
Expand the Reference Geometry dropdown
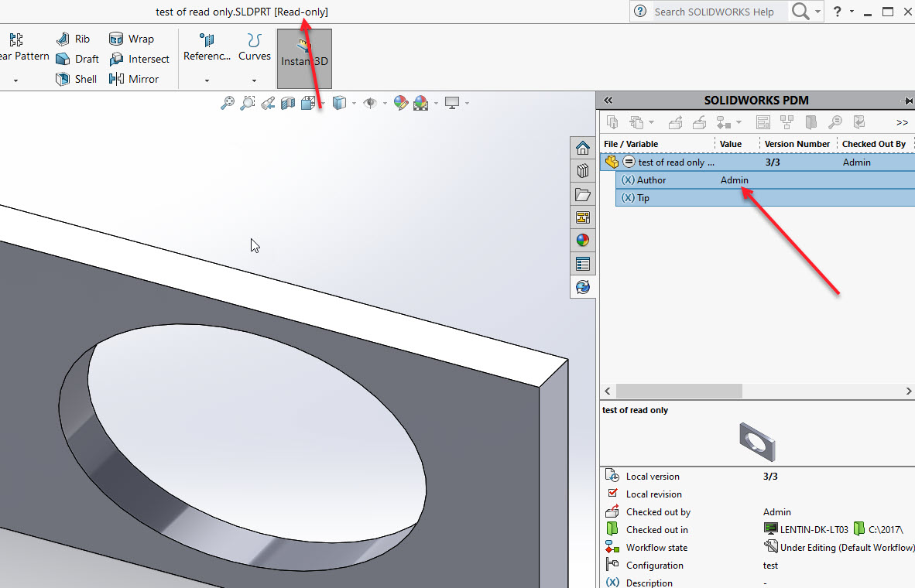point(207,80)
